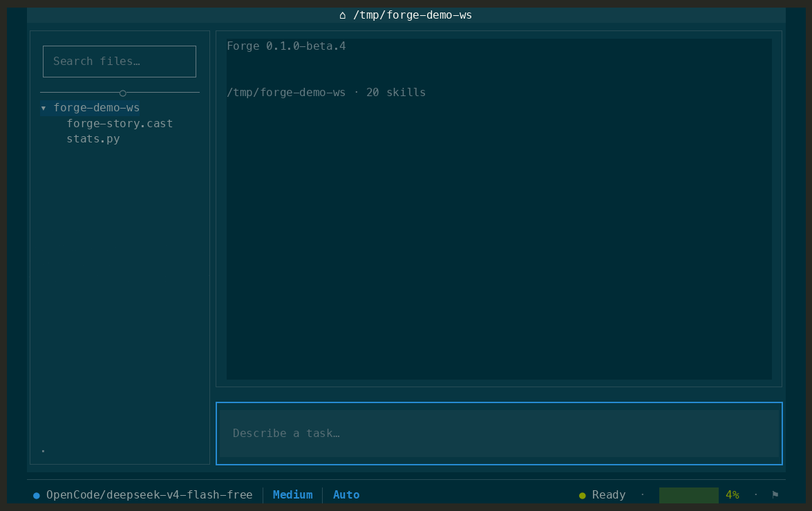Screen dimensions: 812x511
Task: Open stats.py file
Action: pos(93,139)
